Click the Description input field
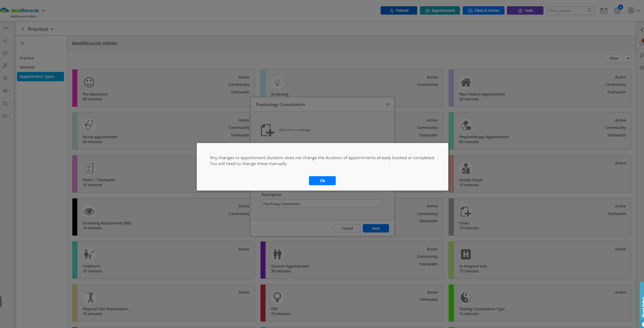This screenshot has width=644, height=328. click(x=320, y=204)
